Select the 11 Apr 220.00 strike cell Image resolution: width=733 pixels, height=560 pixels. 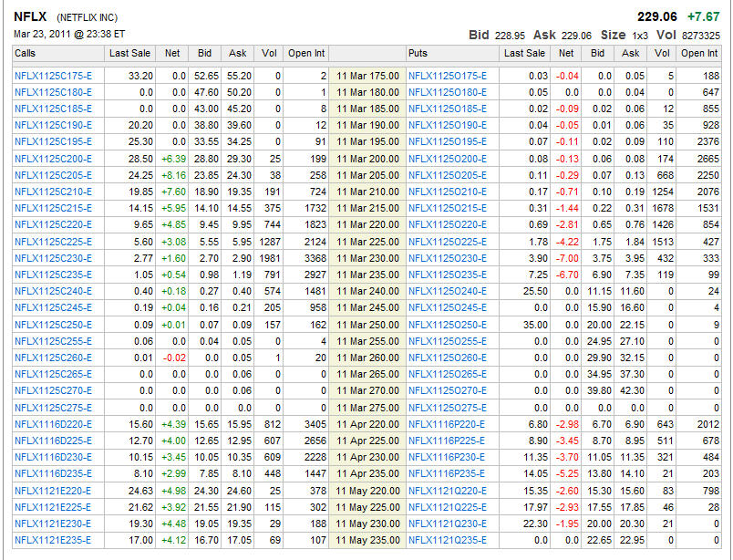tap(367, 424)
